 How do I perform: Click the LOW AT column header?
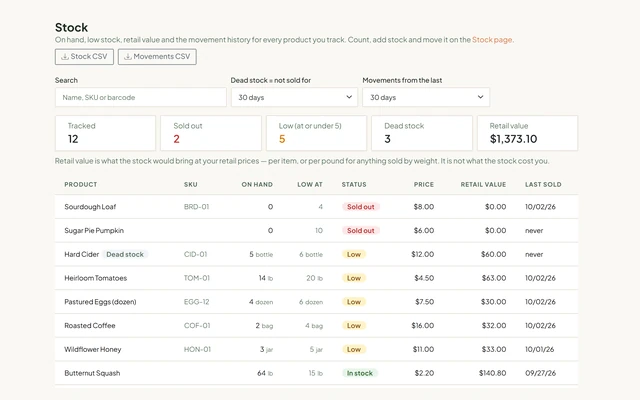[310, 184]
